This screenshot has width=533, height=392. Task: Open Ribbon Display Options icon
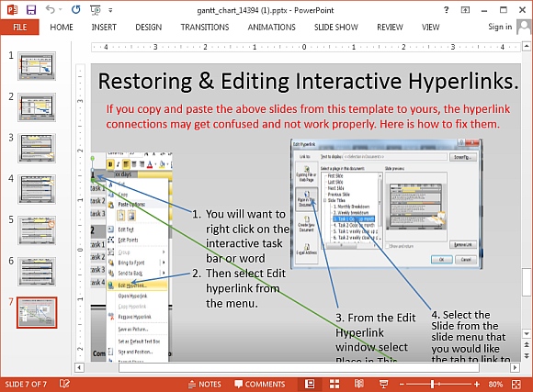coord(465,10)
